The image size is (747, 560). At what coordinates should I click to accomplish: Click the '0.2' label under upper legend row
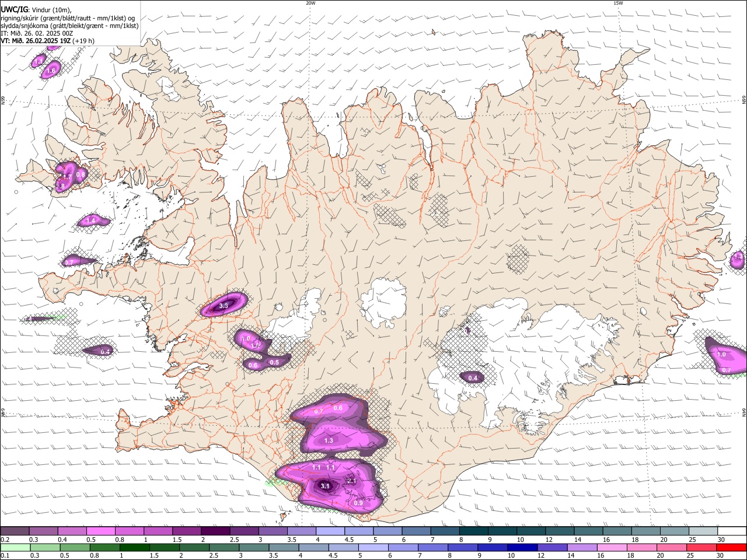tap(5, 540)
